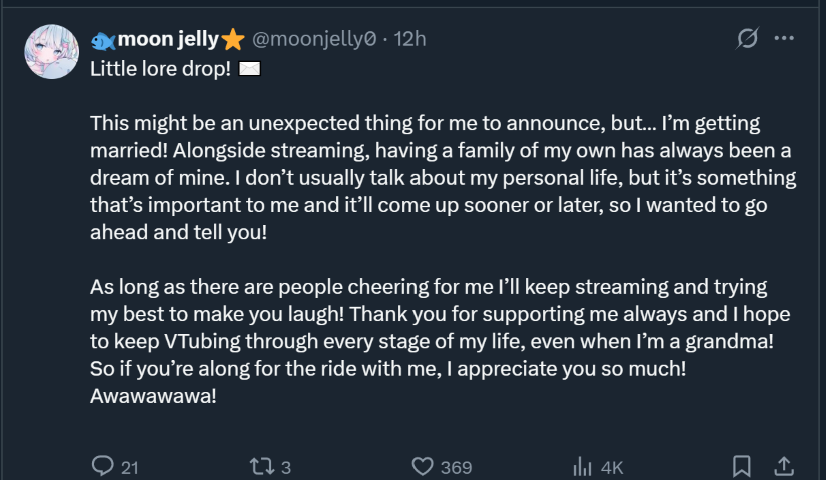Click the Grok explain icon
The width and height of the screenshot is (826, 480).
click(x=746, y=38)
